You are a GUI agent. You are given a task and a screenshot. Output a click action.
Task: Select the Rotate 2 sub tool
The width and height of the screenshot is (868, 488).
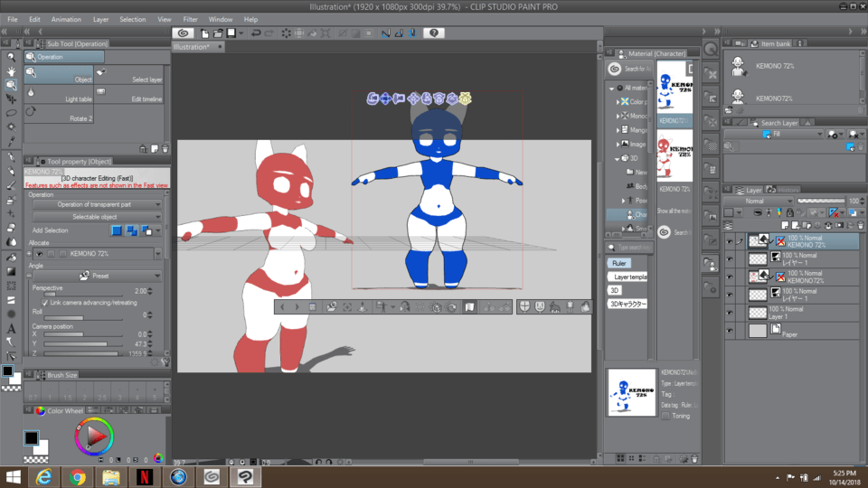pyautogui.click(x=60, y=114)
